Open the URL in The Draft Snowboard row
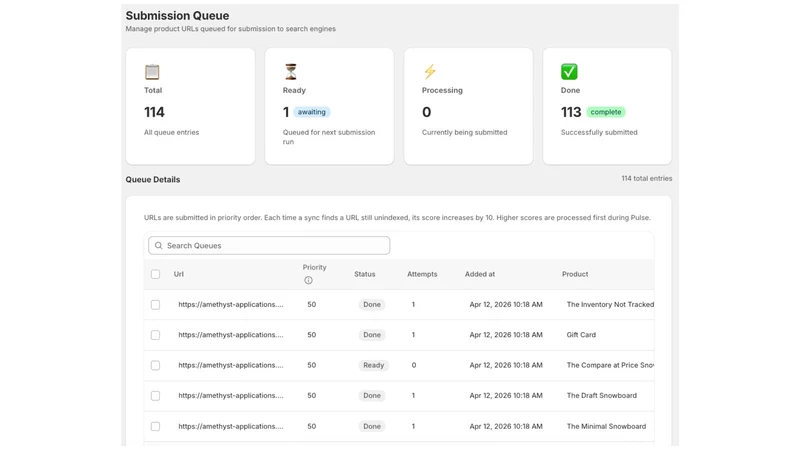Viewport: 800px width, 450px height. pyautogui.click(x=231, y=395)
